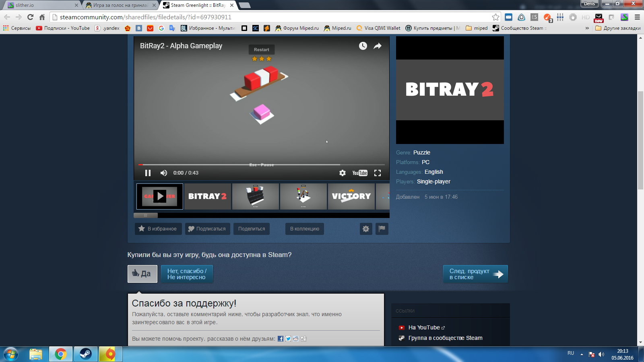
Task: Focus the address bar with the steamcommunity URL
Action: click(x=274, y=17)
